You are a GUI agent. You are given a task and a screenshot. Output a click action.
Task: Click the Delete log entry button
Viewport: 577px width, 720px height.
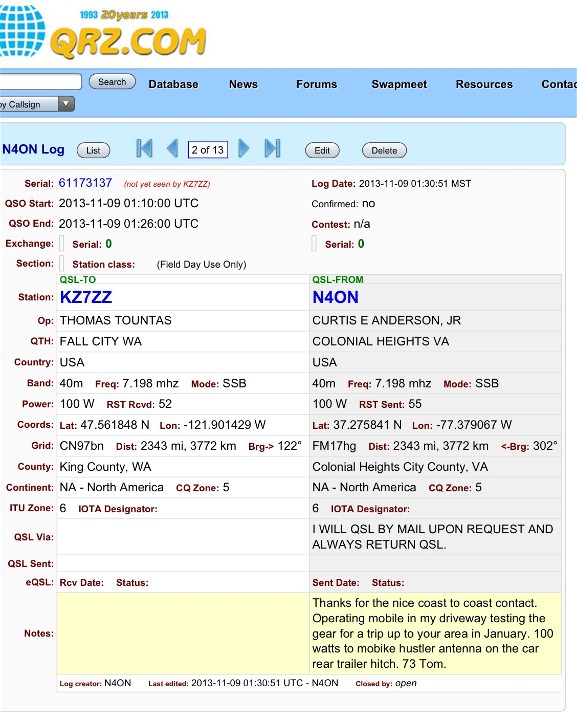pos(384,150)
